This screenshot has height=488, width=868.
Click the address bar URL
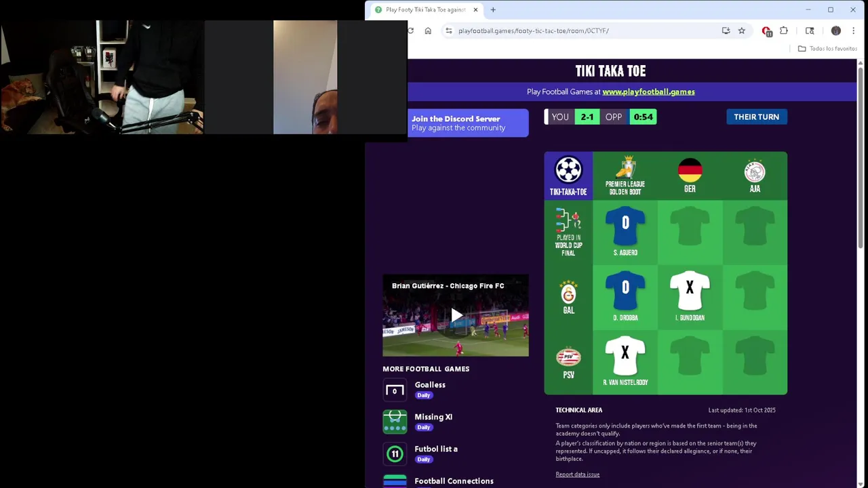coord(534,30)
